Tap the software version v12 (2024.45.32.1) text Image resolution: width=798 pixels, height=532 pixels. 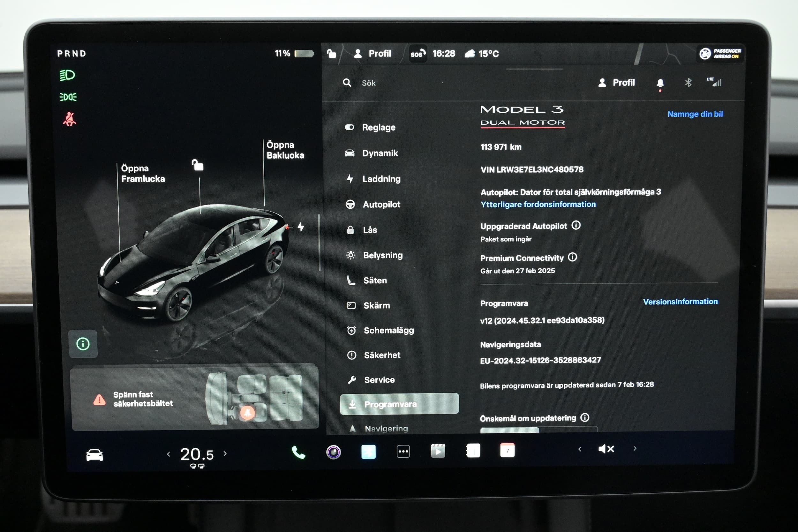(542, 320)
